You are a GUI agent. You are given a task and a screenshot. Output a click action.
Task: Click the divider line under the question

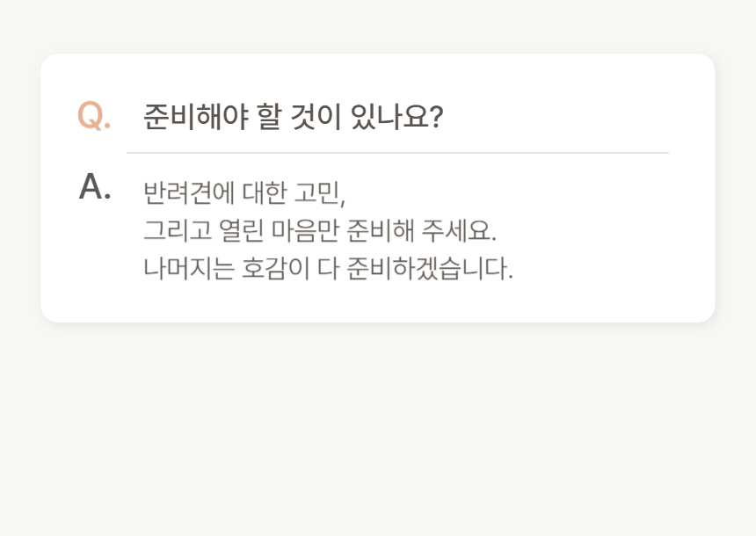pos(397,153)
